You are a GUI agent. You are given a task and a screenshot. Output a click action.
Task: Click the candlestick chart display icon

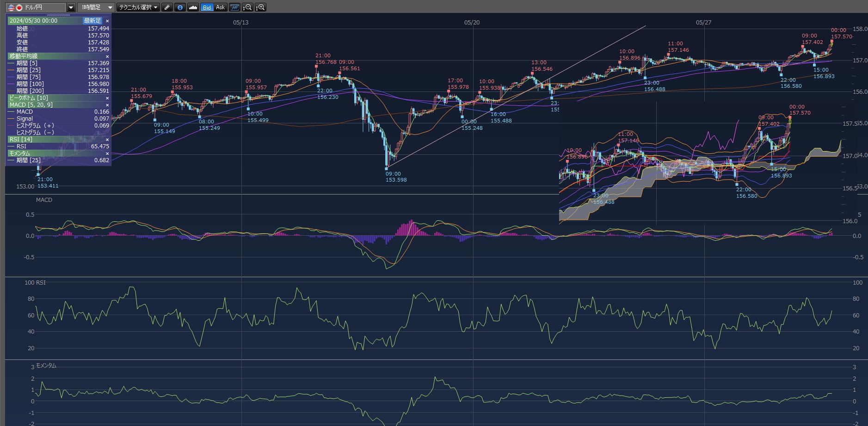pos(234,7)
